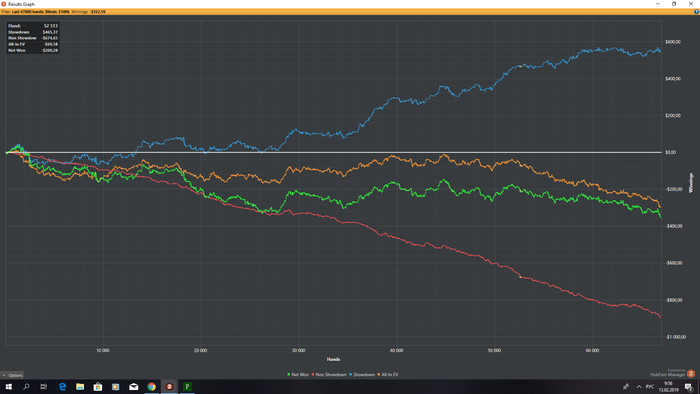Open the People icon in system tray
This screenshot has width=700, height=394.
[626, 387]
